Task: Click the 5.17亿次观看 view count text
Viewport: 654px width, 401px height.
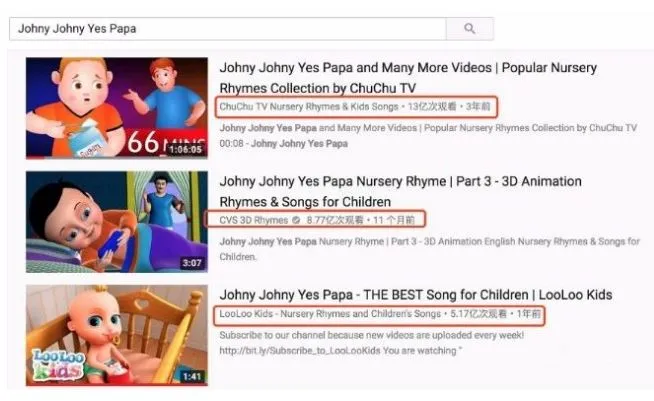Action: [478, 314]
